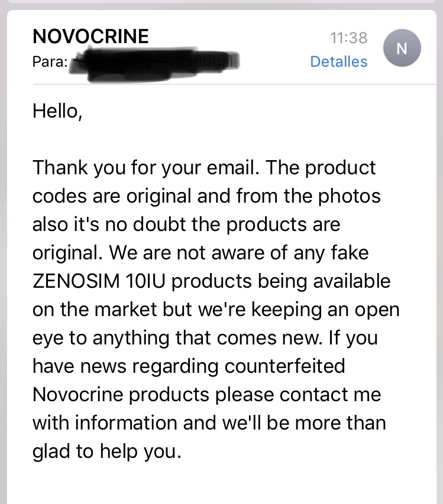443x504 pixels.
Task: Tap the word ZENOSIM in message
Action: point(76,281)
